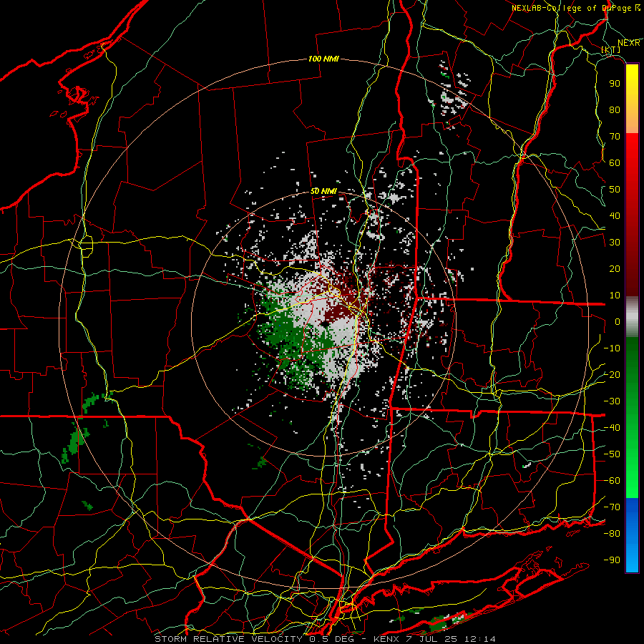
Task: Click the -20 value on the velocity scale
Action: (612, 374)
